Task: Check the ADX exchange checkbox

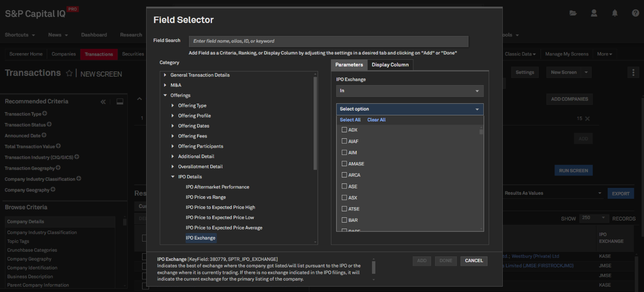Action: click(x=344, y=130)
